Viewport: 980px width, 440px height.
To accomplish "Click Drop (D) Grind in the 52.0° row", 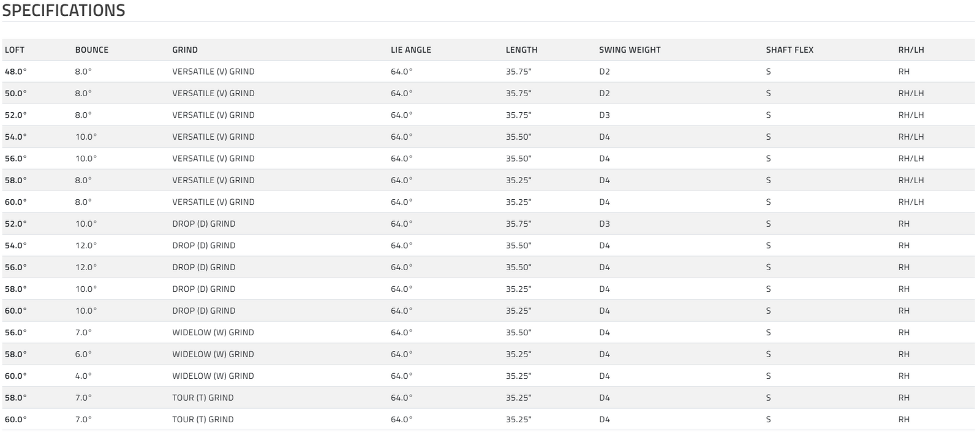I will 204,224.
